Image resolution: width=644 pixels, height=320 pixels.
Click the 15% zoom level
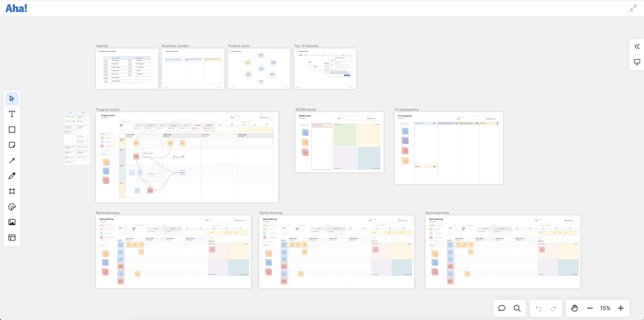tap(605, 308)
